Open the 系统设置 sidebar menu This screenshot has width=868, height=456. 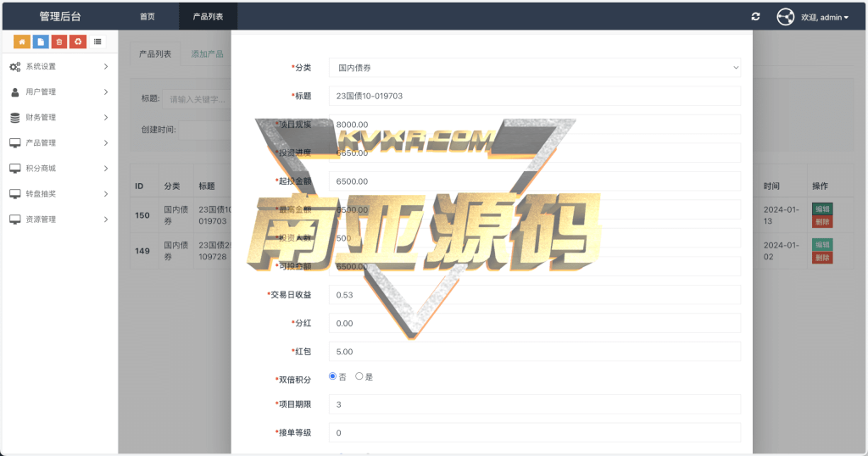click(60, 66)
